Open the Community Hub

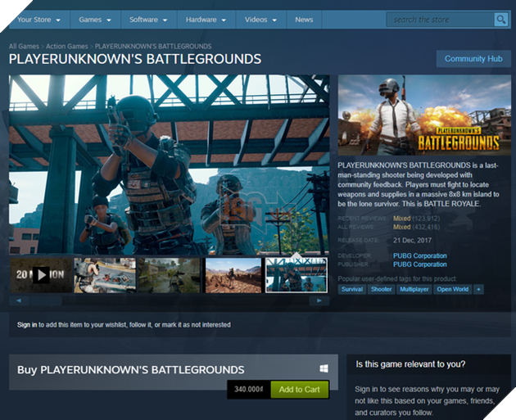tap(473, 59)
